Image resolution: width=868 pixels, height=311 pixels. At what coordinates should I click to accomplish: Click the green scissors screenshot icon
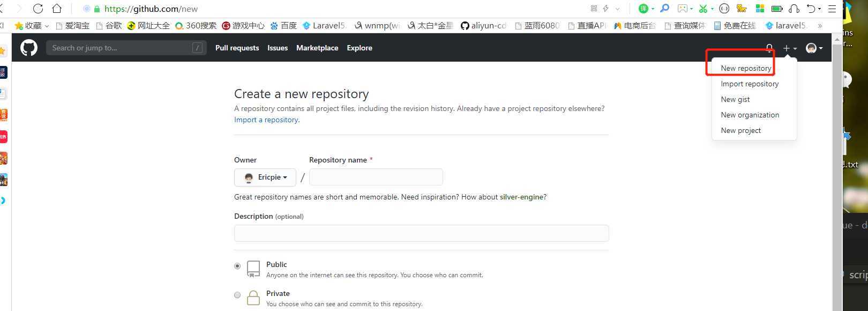point(703,9)
